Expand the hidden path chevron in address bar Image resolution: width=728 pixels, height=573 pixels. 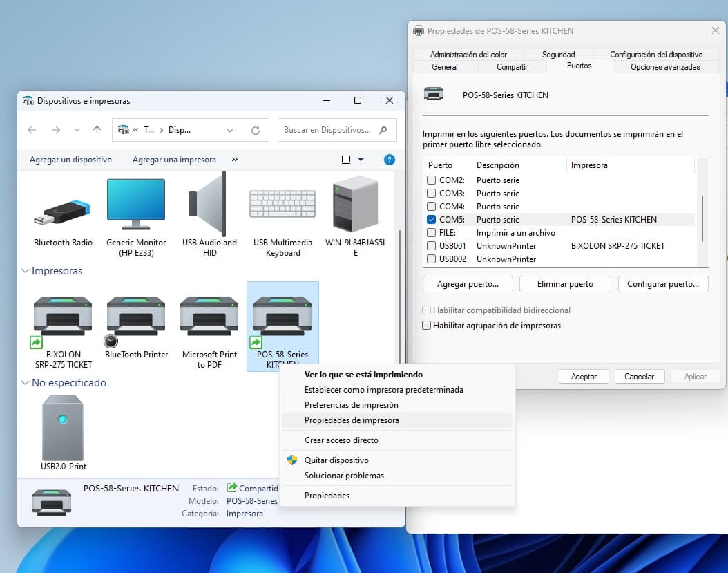tap(135, 130)
